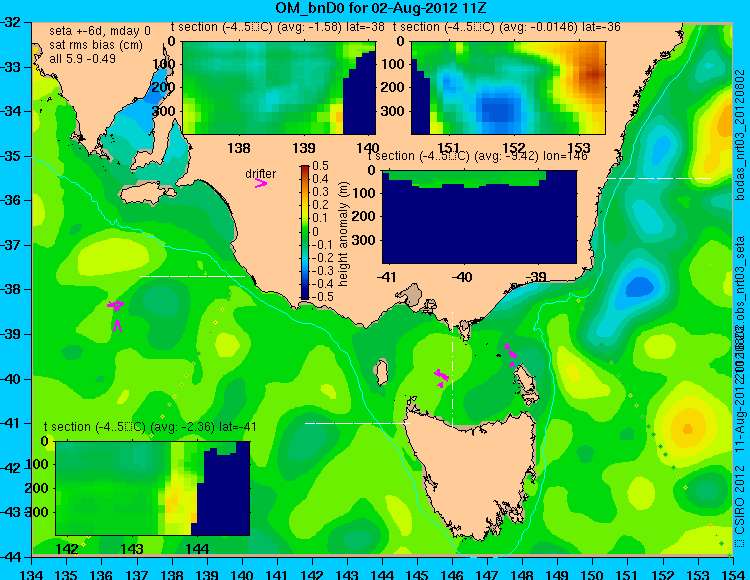Click the white dashed section line at latitude -41
Image resolution: width=750 pixels, height=580 pixels.
357,423
